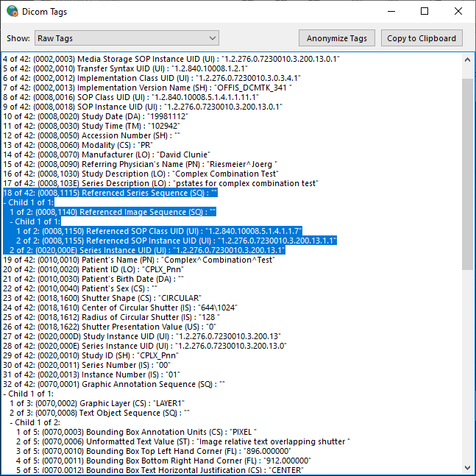This screenshot has height=476, width=476.
Task: Select the Radius of Circular Shutter row
Action: coord(111,317)
